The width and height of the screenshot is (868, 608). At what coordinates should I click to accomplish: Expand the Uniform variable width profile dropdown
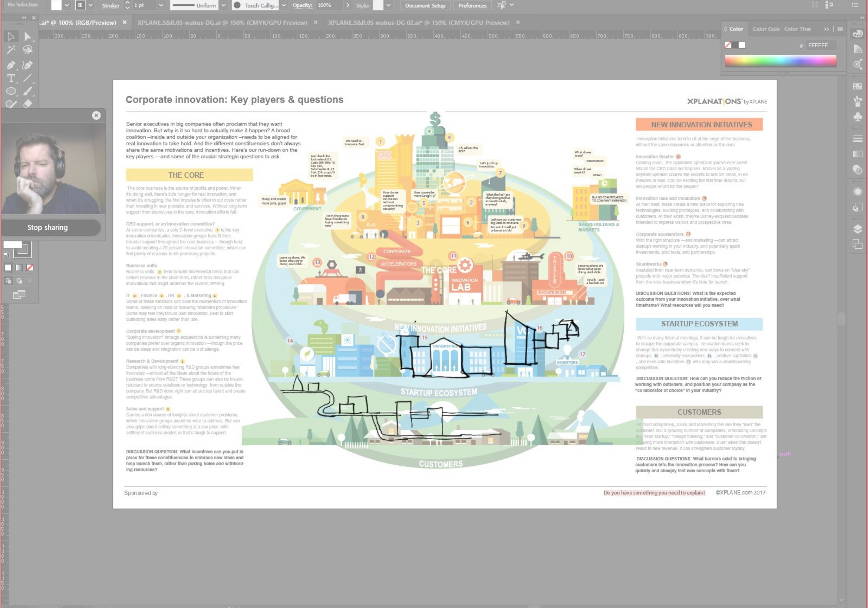[x=223, y=5]
